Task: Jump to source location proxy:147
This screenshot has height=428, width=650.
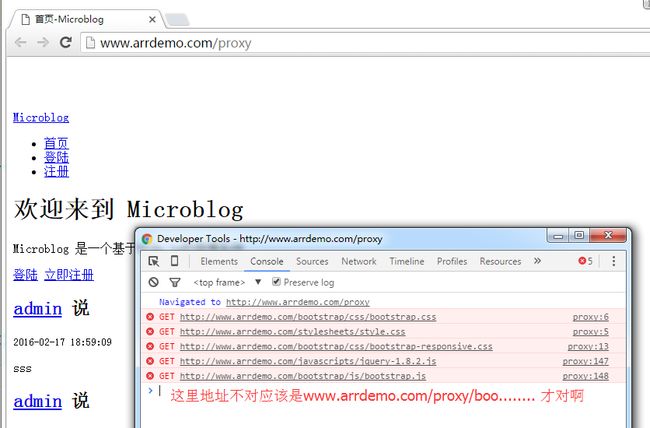Action: [586, 361]
